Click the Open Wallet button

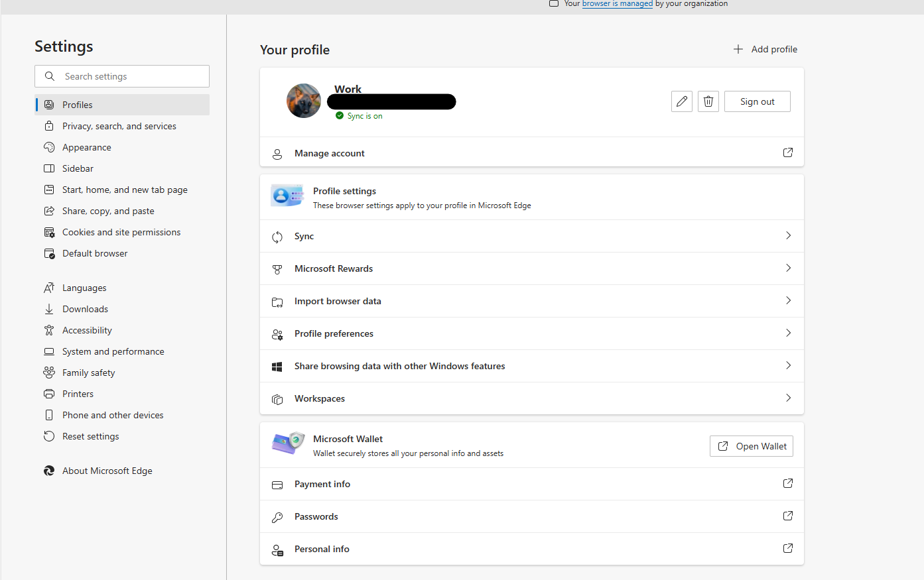coord(752,446)
